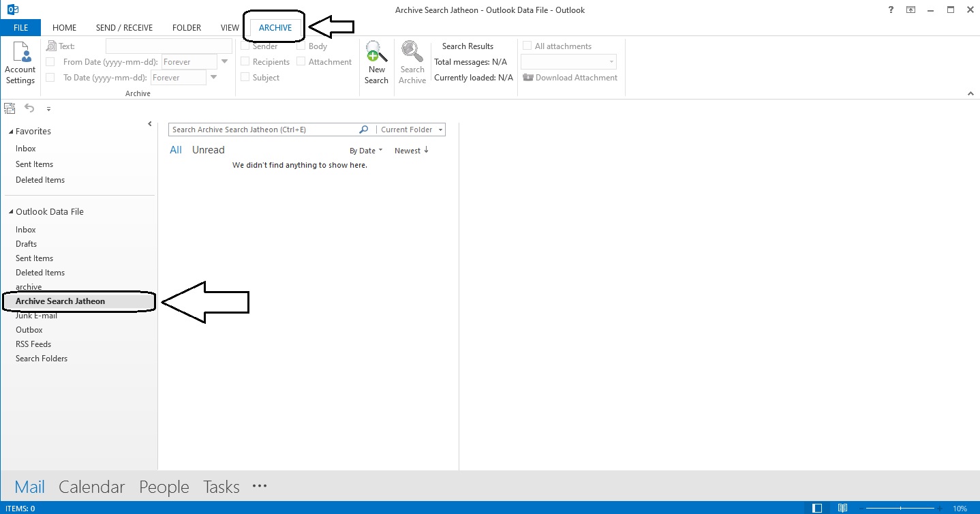Open Ribbon Display Options

point(910,10)
